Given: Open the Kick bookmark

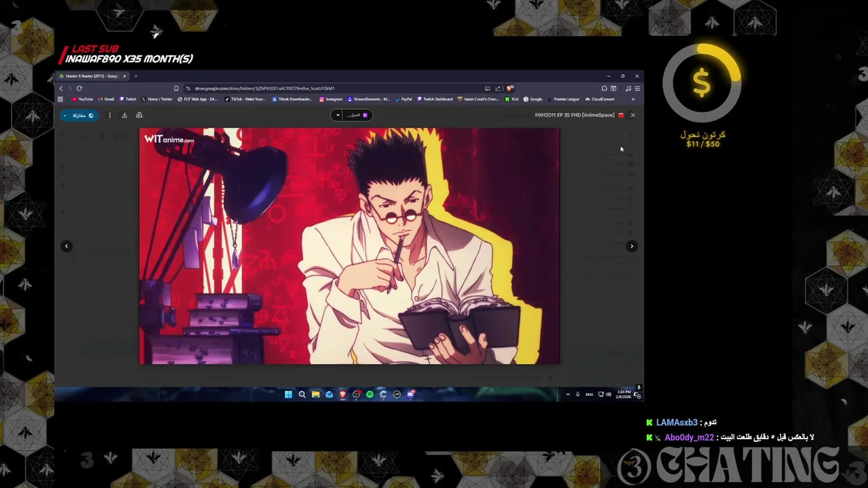Looking at the screenshot, I should pyautogui.click(x=513, y=99).
